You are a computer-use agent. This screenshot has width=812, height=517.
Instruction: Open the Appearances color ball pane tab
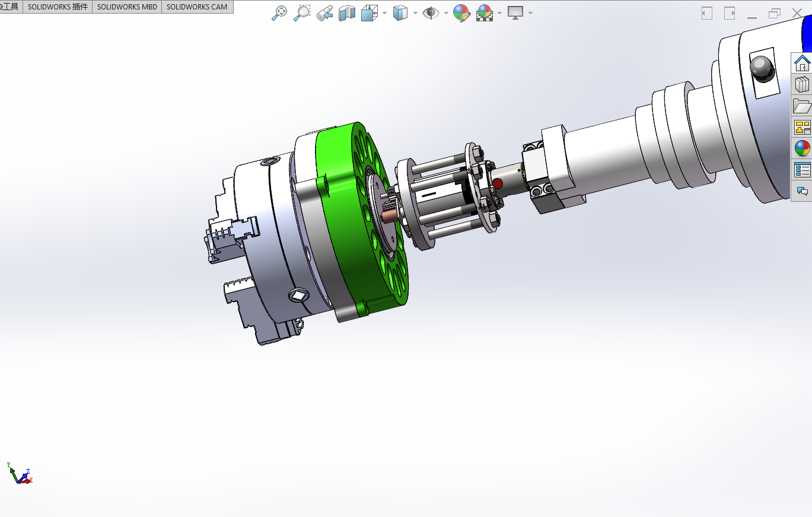[803, 148]
